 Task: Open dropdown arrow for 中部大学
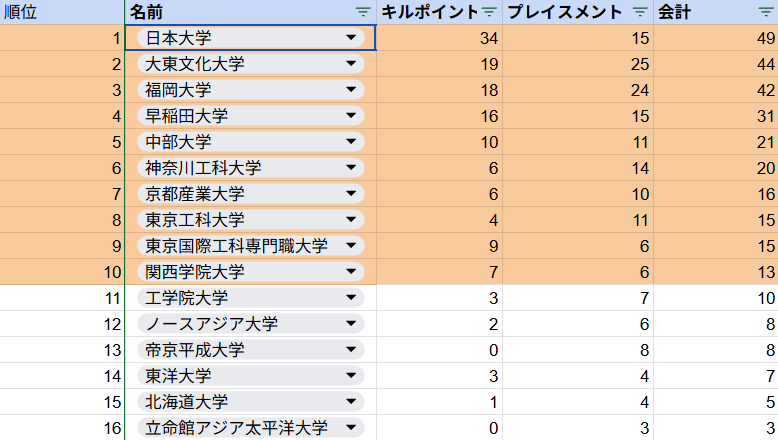click(x=351, y=142)
